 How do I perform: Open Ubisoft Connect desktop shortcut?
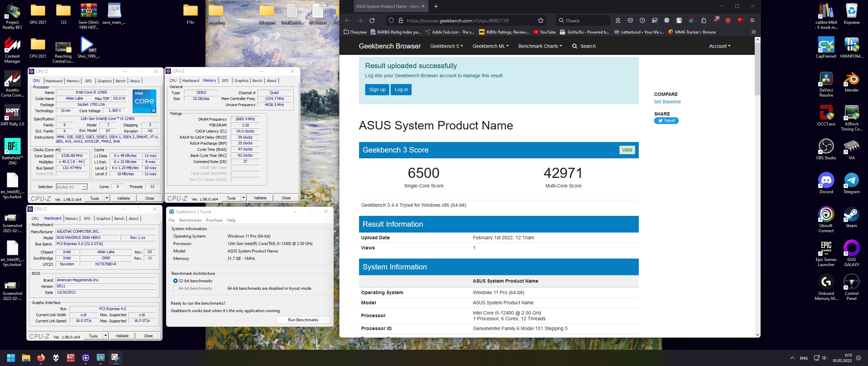coord(826,220)
